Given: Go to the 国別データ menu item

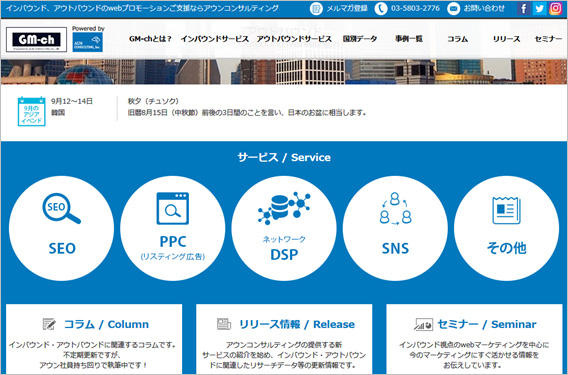Looking at the screenshot, I should [360, 39].
